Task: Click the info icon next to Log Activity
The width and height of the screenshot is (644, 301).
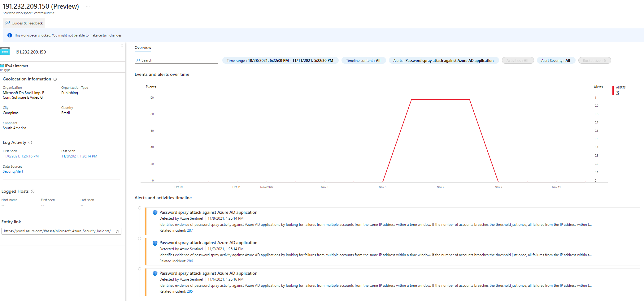Action: click(30, 143)
